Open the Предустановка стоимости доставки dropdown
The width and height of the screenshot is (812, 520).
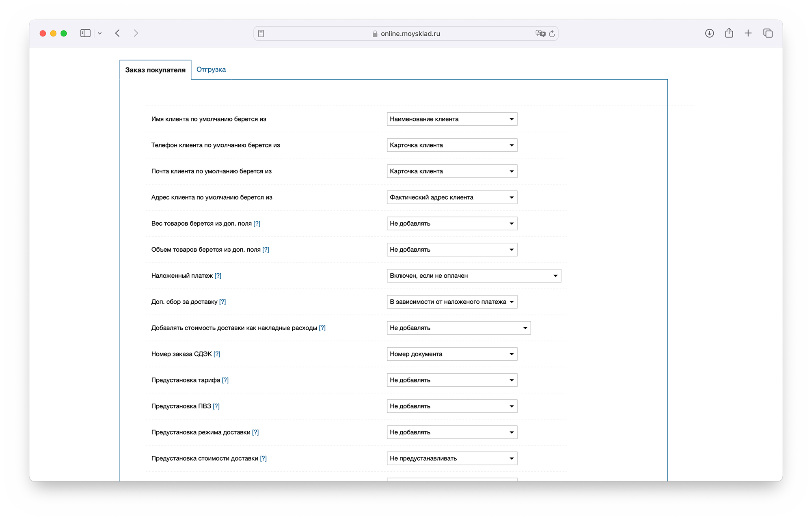451,458
